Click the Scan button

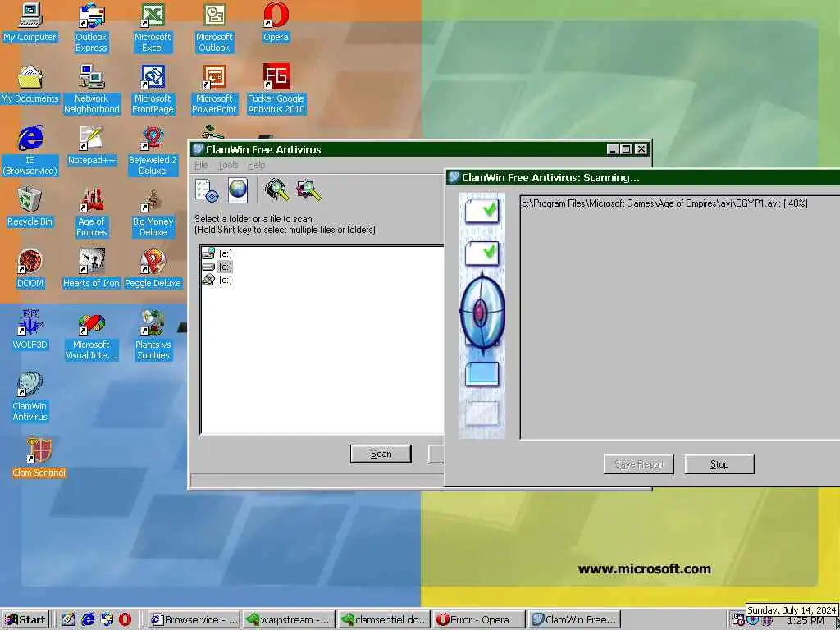tap(381, 454)
